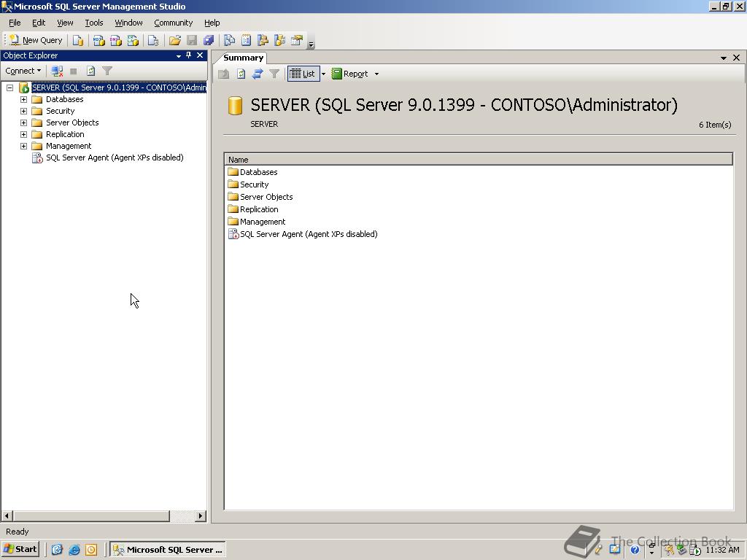
Task: Toggle the List view button
Action: 303,74
